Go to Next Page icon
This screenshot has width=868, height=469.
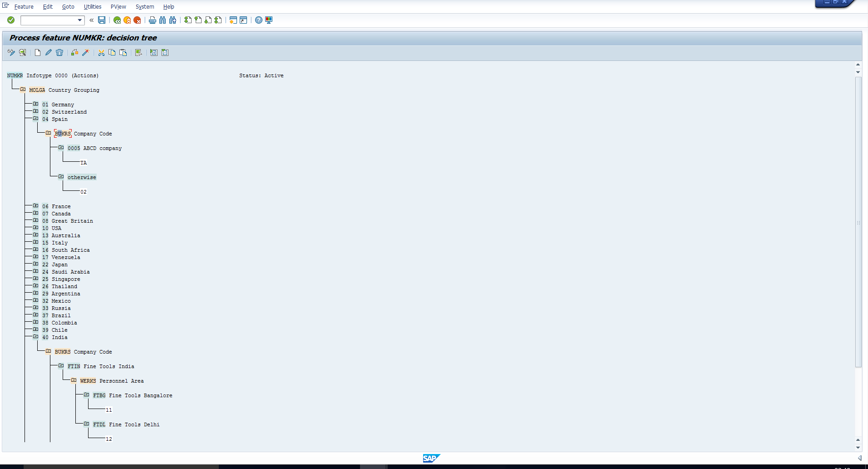coord(208,20)
